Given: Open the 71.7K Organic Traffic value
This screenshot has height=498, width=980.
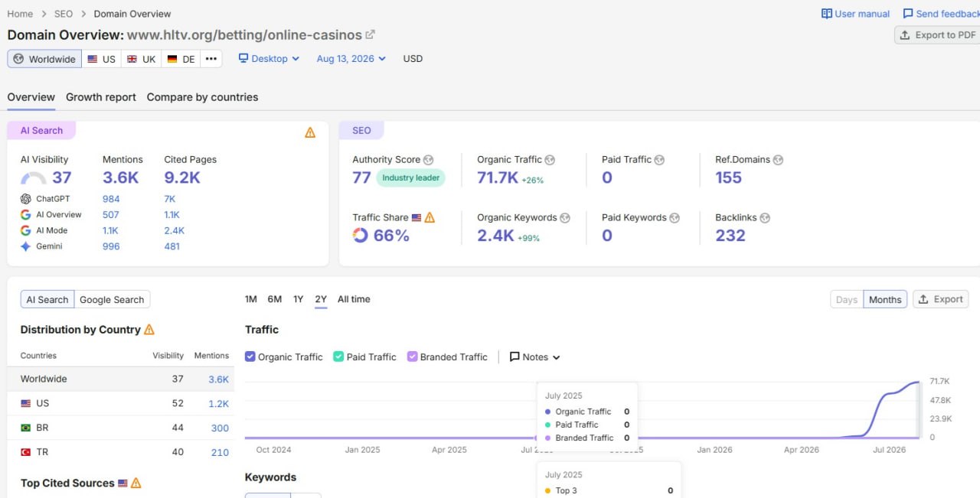Looking at the screenshot, I should pos(498,177).
